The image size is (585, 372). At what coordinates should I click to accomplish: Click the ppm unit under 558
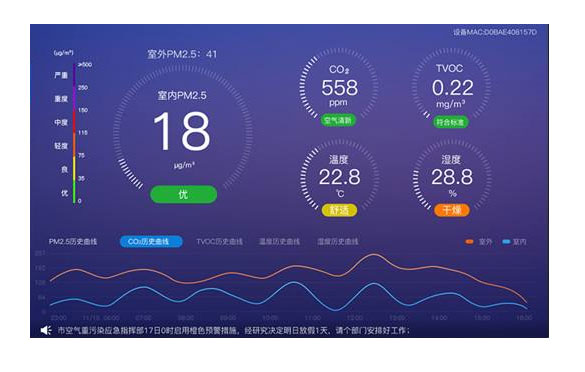(x=338, y=103)
